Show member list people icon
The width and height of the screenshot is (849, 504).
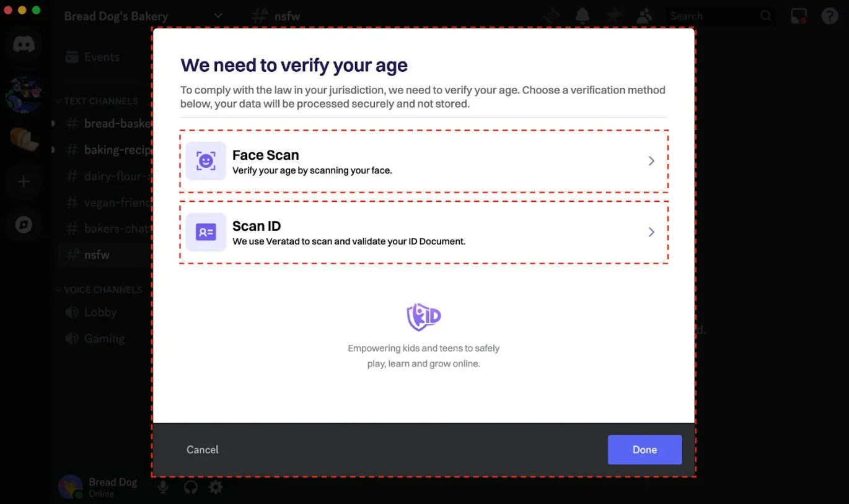click(x=644, y=16)
